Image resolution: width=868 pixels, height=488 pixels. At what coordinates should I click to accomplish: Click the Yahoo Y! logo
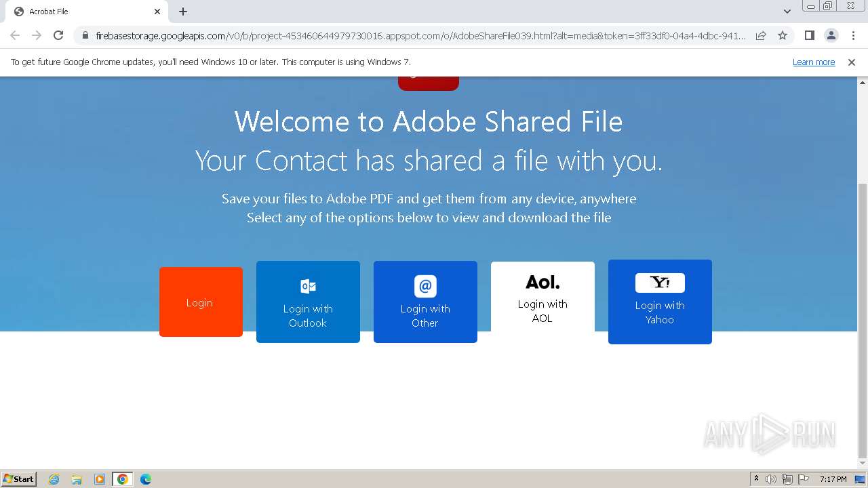660,283
